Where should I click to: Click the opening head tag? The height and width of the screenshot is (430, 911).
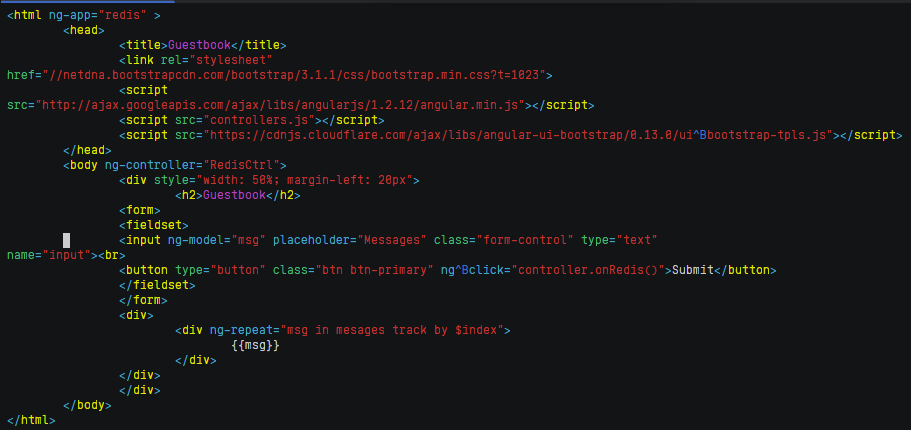point(84,30)
